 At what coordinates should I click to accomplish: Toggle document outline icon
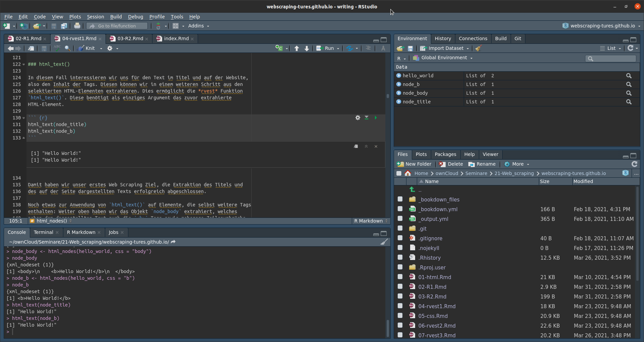[x=368, y=48]
